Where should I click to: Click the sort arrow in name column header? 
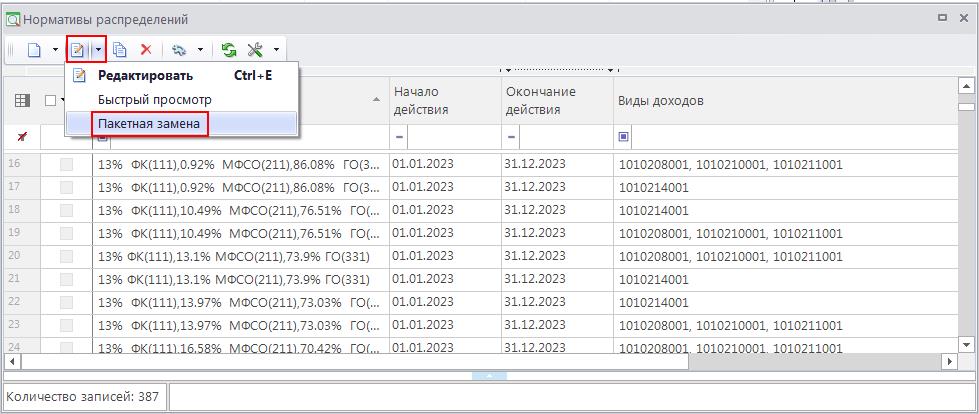click(x=376, y=101)
